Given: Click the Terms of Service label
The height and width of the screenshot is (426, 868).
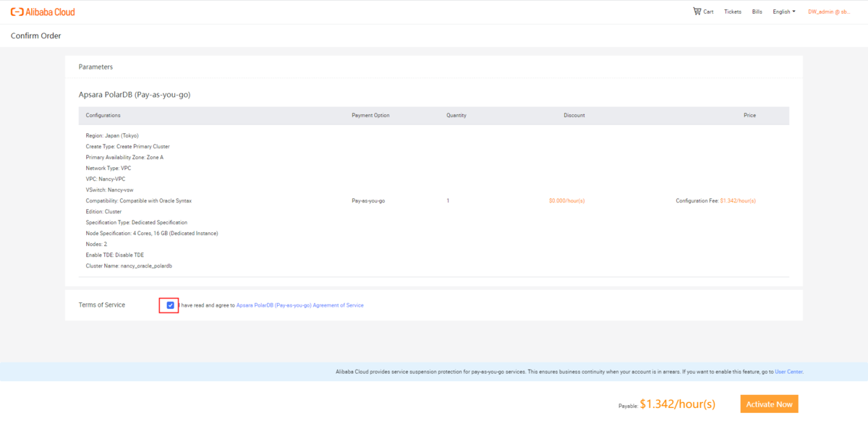Looking at the screenshot, I should click(102, 304).
